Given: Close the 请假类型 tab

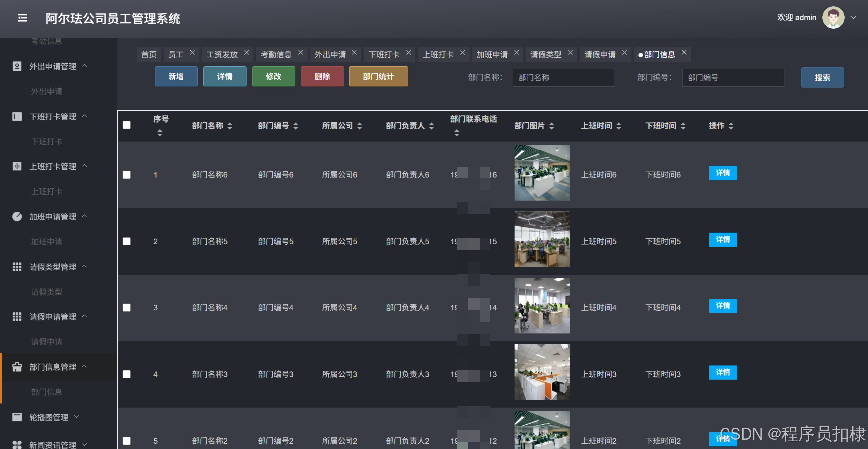Looking at the screenshot, I should click(x=571, y=52).
